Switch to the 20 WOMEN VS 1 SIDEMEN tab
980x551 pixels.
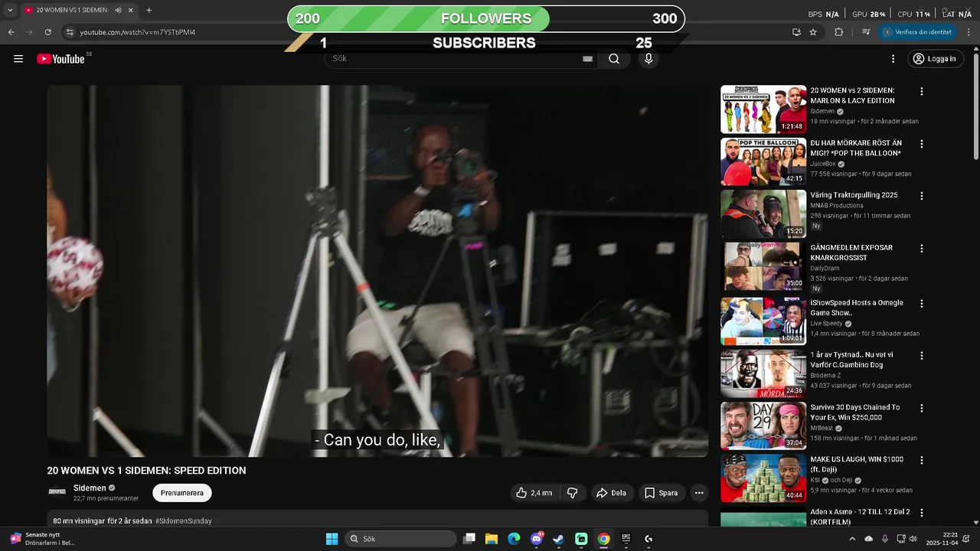(78, 11)
